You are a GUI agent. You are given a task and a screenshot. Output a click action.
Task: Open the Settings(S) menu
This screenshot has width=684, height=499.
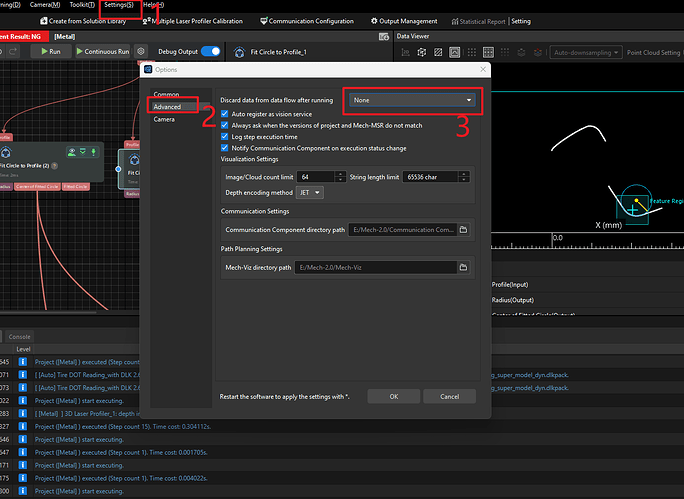[x=119, y=5]
